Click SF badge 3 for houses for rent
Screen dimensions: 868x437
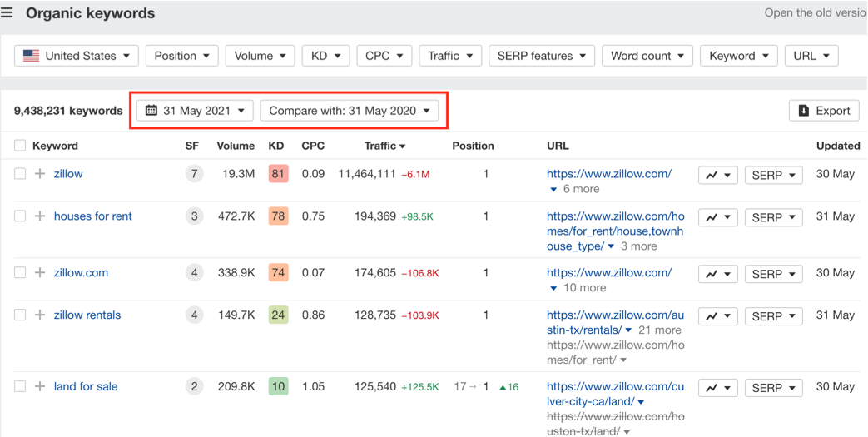tap(194, 216)
